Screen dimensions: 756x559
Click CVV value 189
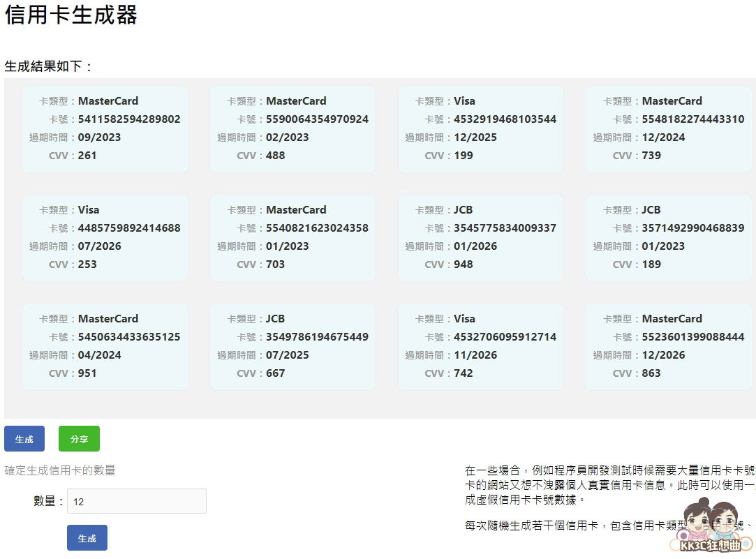click(651, 264)
